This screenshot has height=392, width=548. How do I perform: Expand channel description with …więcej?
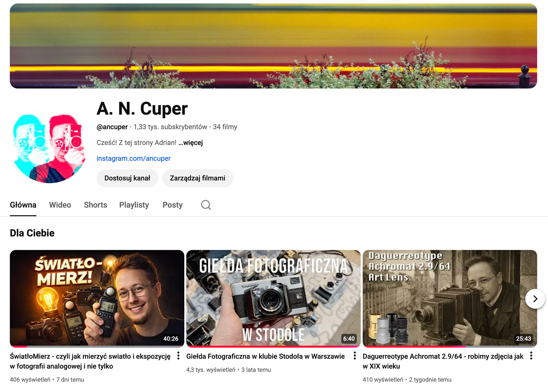pyautogui.click(x=191, y=143)
